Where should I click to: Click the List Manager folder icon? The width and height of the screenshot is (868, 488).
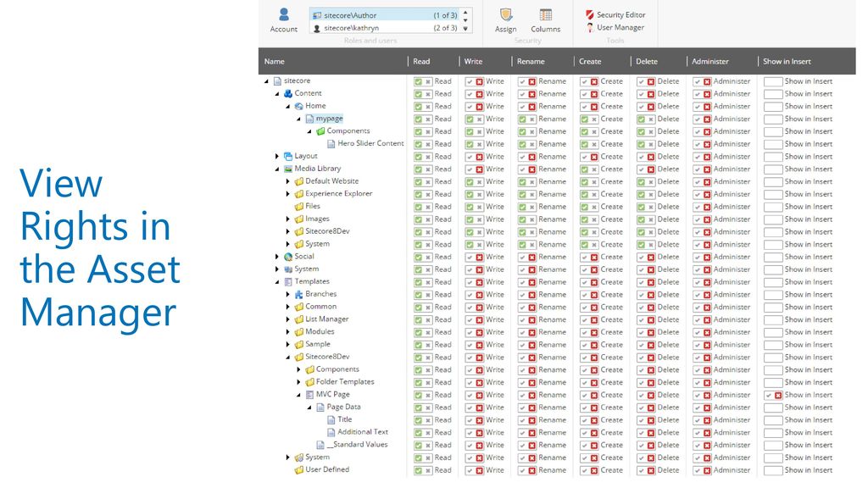(299, 319)
